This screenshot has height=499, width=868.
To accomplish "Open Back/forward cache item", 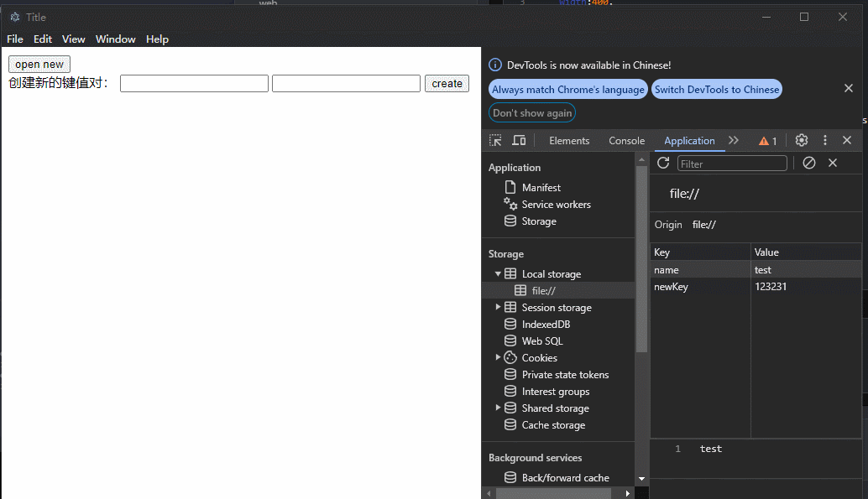I will coord(565,477).
